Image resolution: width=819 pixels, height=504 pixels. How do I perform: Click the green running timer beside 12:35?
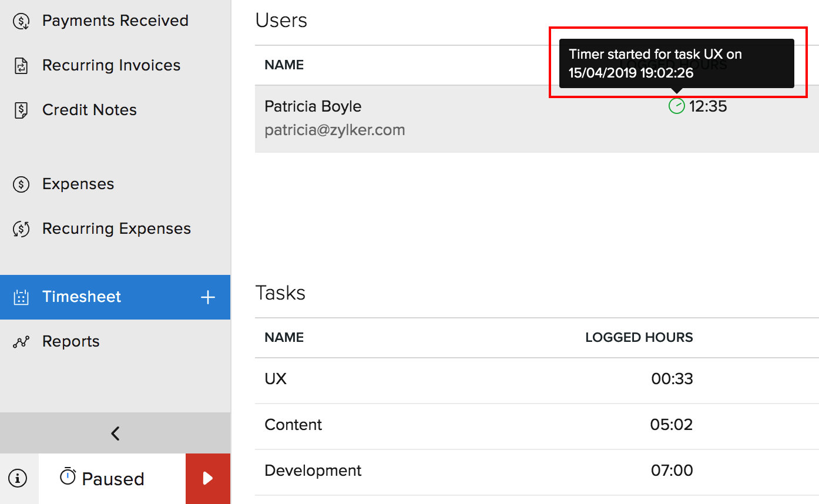pos(676,106)
